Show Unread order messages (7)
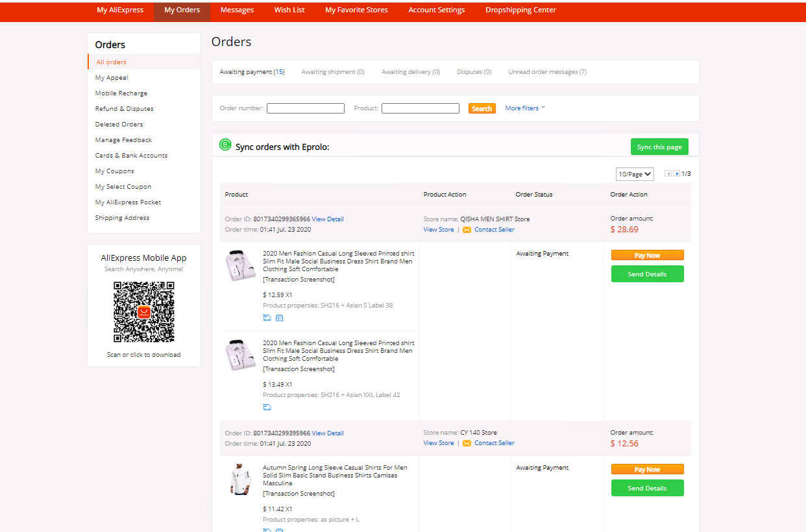The width and height of the screenshot is (806, 532). [x=548, y=72]
